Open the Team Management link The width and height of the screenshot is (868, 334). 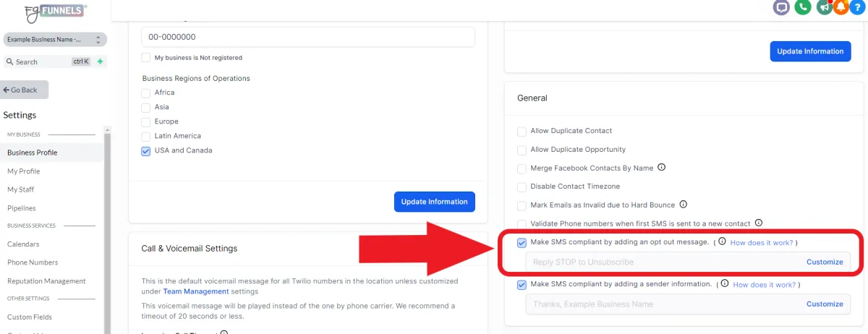[x=196, y=291]
